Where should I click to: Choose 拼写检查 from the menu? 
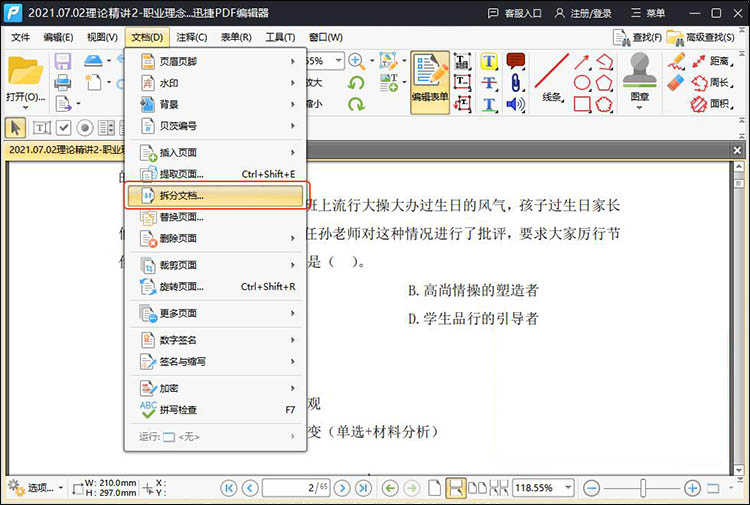click(x=217, y=410)
